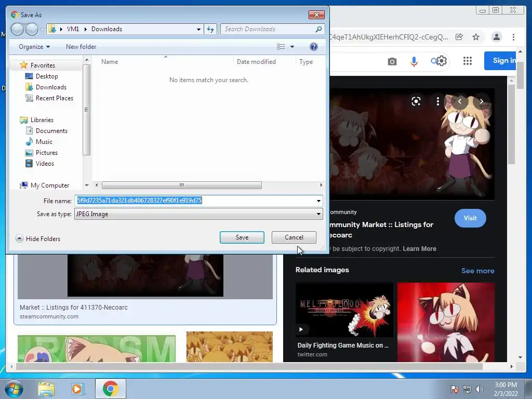Open the red Necoarc related image thumbnail
This screenshot has width=532, height=399.
[x=446, y=322]
